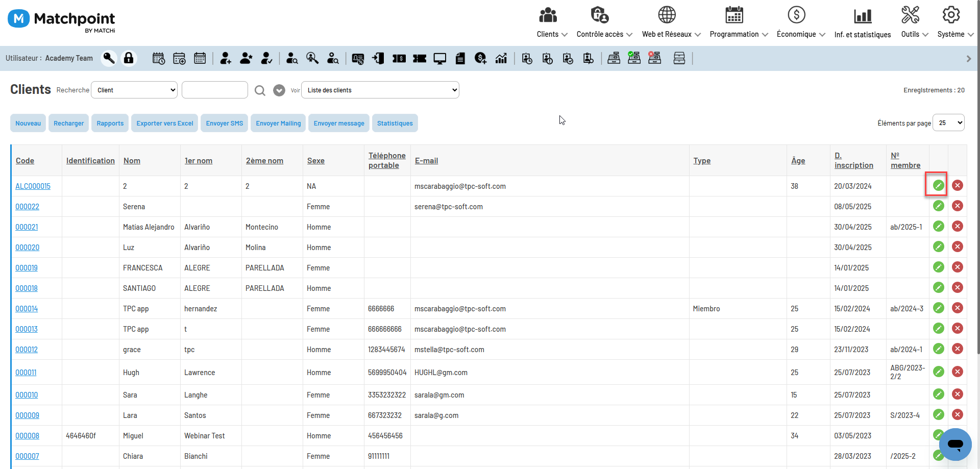The width and height of the screenshot is (980, 469).
Task: Edit the client row ALC000015
Action: coord(938,185)
